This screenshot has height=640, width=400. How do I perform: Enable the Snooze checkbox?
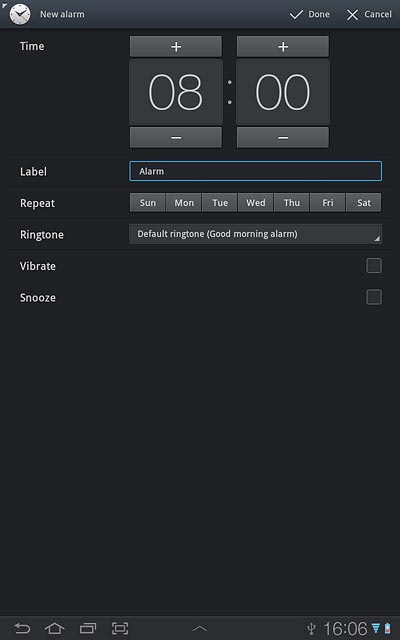point(374,297)
